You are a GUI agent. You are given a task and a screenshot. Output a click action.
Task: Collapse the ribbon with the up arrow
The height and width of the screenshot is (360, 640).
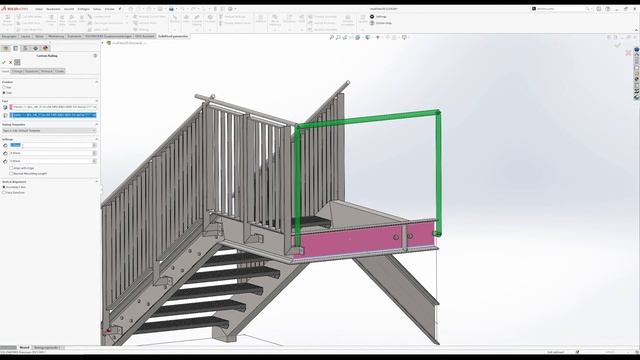[636, 30]
